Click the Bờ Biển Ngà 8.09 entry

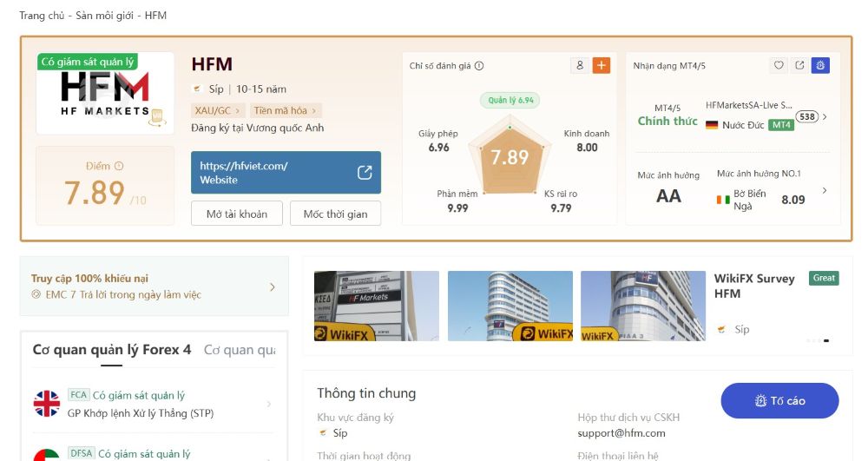(x=760, y=200)
